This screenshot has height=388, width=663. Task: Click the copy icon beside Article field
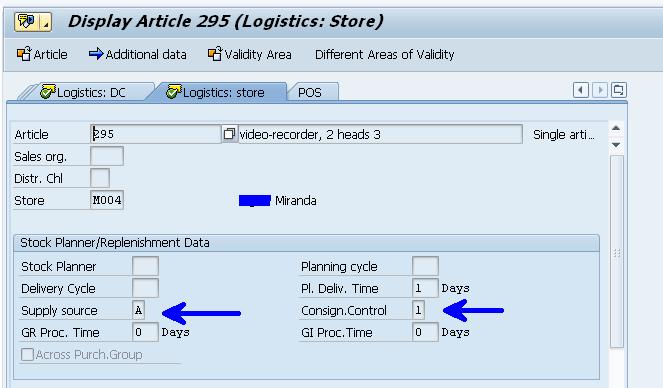(x=229, y=134)
